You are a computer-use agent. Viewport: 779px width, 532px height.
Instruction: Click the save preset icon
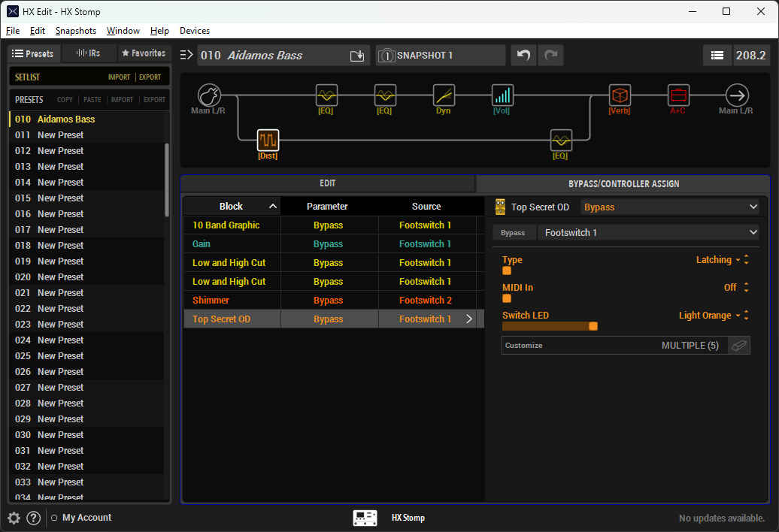(356, 56)
